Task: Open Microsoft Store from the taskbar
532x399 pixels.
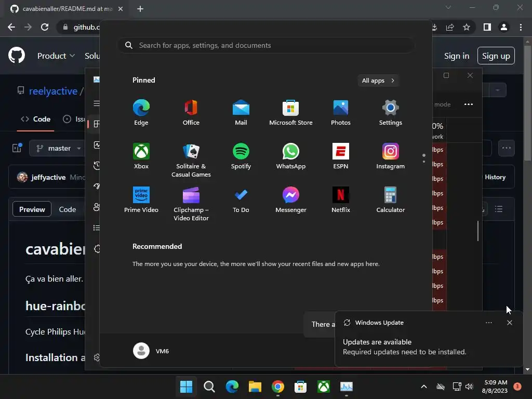Action: [x=301, y=387]
